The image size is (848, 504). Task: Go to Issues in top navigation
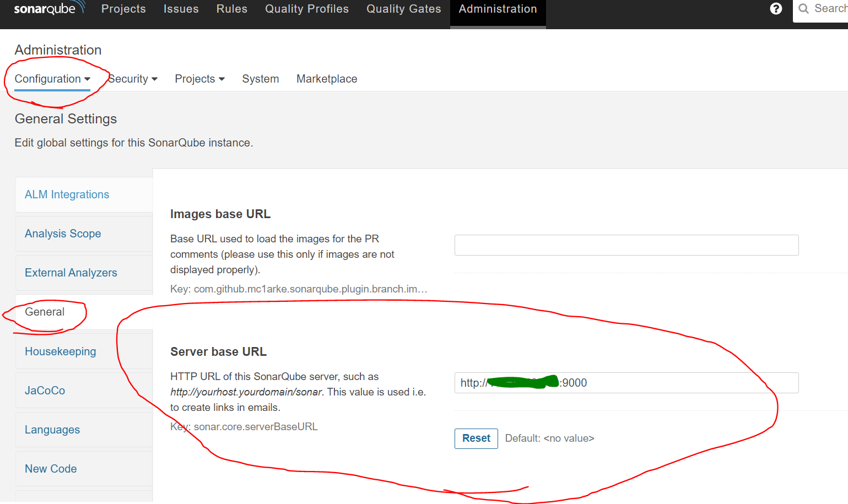pyautogui.click(x=181, y=9)
